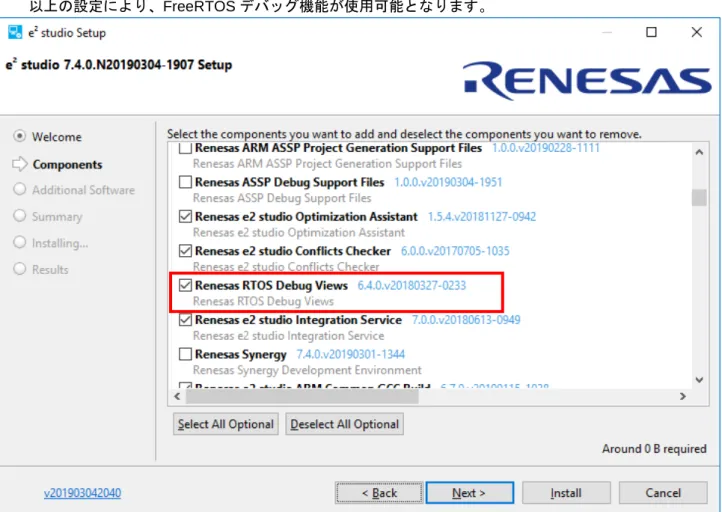Click the e2 studio Setup title bar icon
This screenshot has height=512, width=722.
tap(15, 32)
